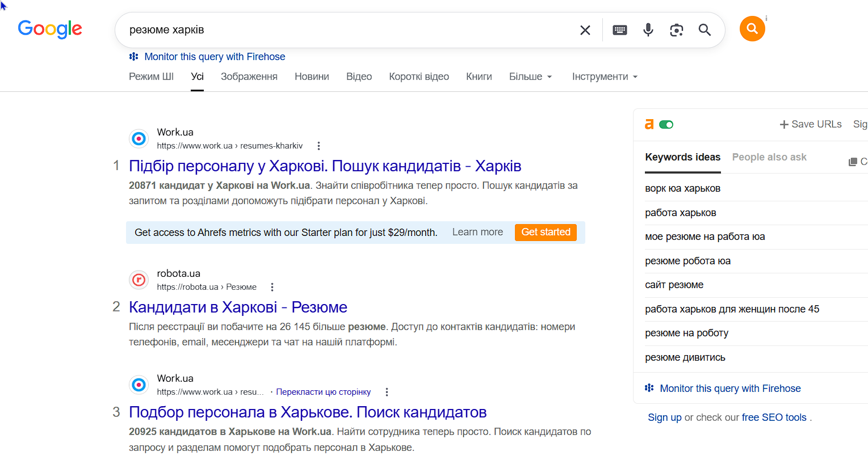This screenshot has height=460, width=868.
Task: Click the Get started button
Action: tap(546, 232)
